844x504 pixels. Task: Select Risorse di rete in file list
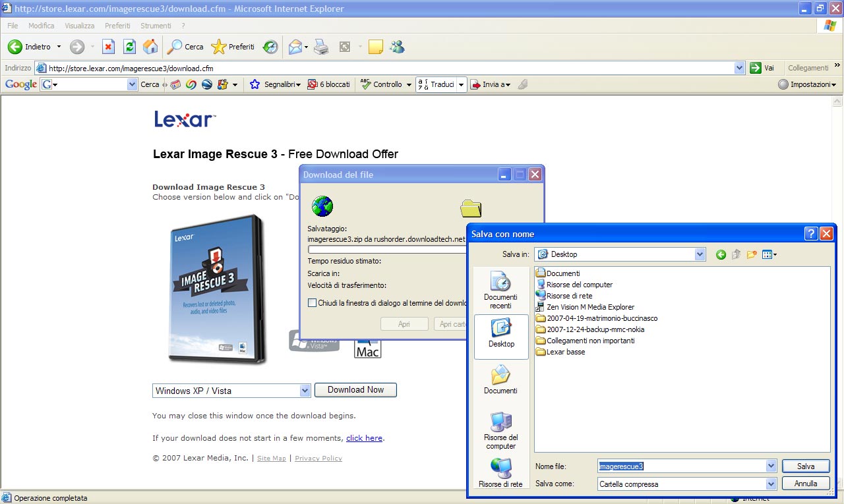pyautogui.click(x=564, y=296)
